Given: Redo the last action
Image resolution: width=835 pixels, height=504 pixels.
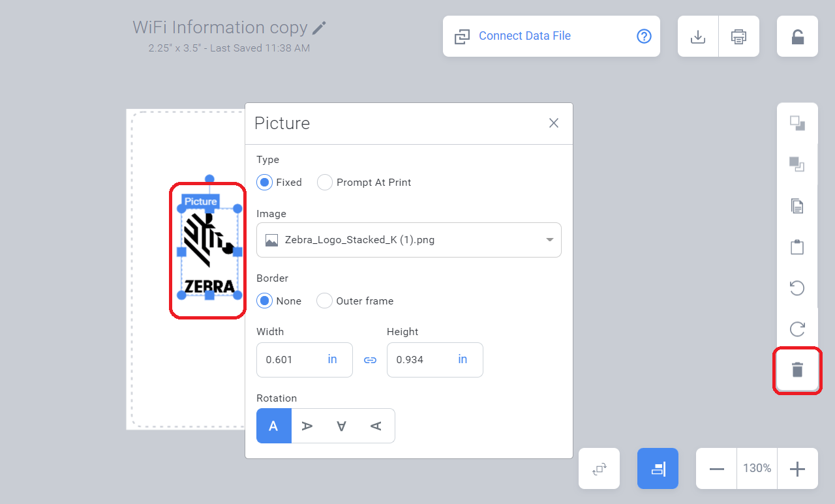Looking at the screenshot, I should point(797,329).
